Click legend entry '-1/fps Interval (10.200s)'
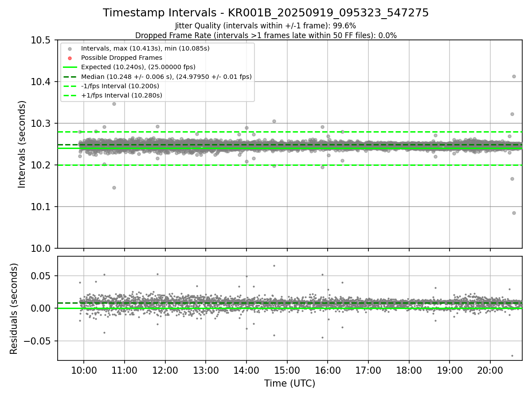 click(x=120, y=86)
